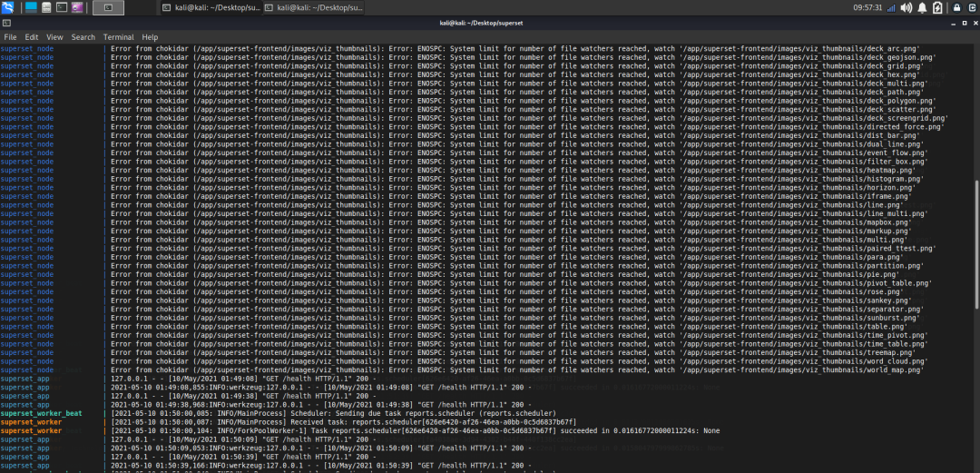
Task: Click the terminal icon in window title bar
Action: (6, 23)
